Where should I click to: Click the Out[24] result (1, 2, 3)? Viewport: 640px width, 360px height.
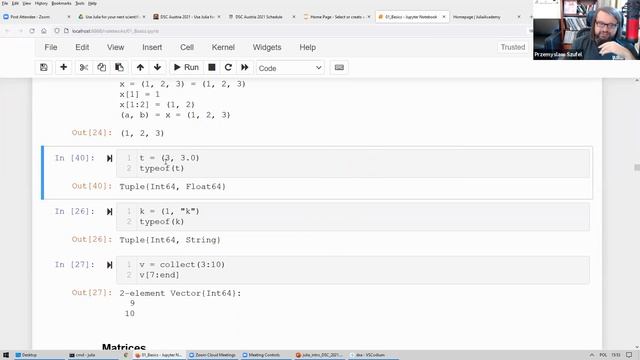[x=142, y=133]
